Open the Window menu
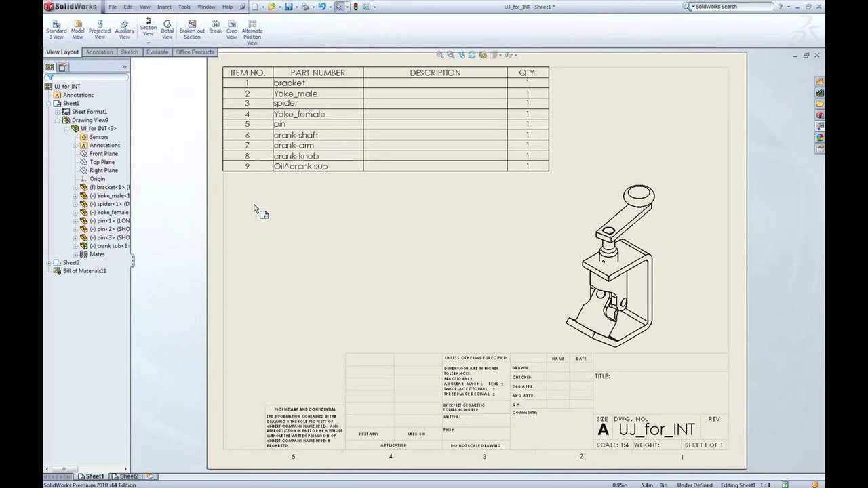 point(206,7)
